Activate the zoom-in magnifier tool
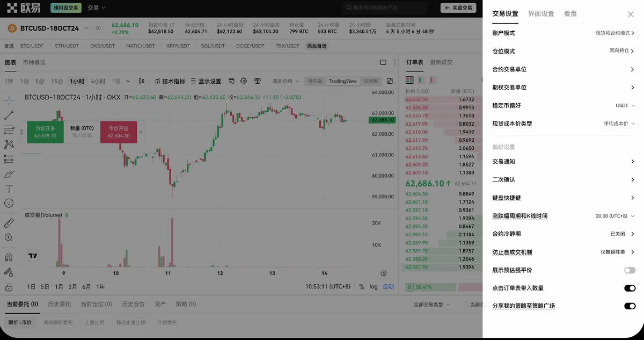The width and height of the screenshot is (644, 340). pos(9,237)
